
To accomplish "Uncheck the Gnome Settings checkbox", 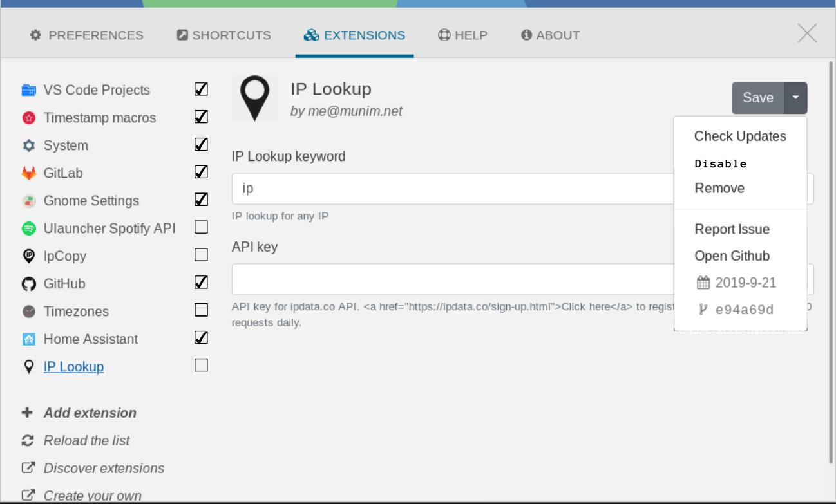I will tap(200, 200).
